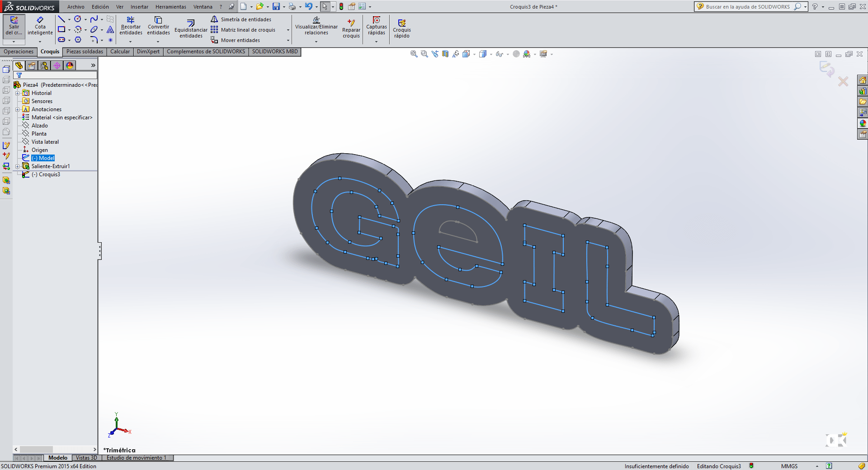Select the Circle sketch tool
The width and height of the screenshot is (868, 470).
pyautogui.click(x=78, y=19)
